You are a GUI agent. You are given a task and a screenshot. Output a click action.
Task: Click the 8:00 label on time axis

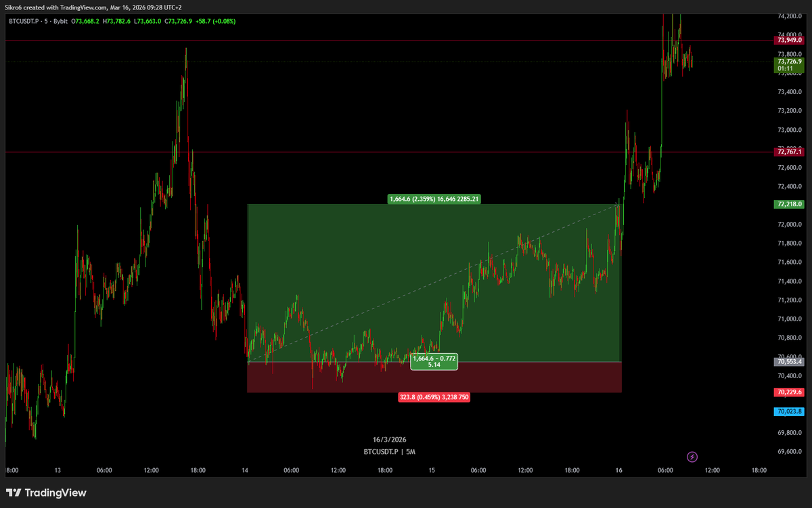pyautogui.click(x=12, y=471)
